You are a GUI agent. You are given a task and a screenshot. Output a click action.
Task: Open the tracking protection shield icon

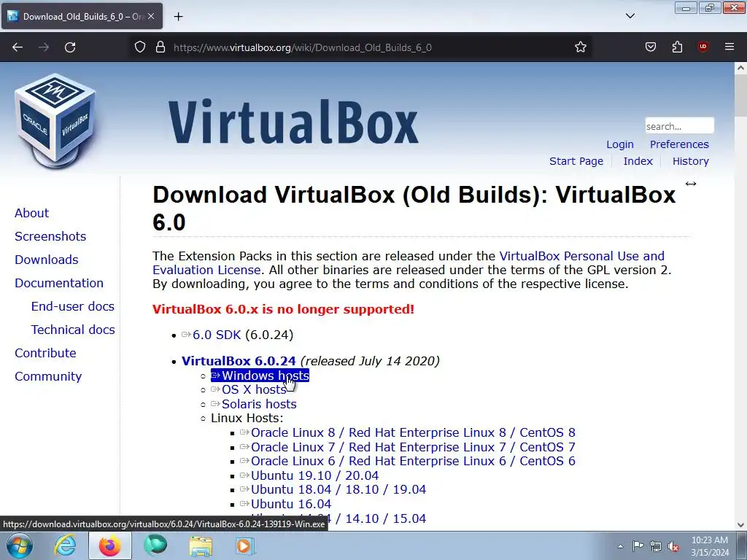pyautogui.click(x=139, y=47)
